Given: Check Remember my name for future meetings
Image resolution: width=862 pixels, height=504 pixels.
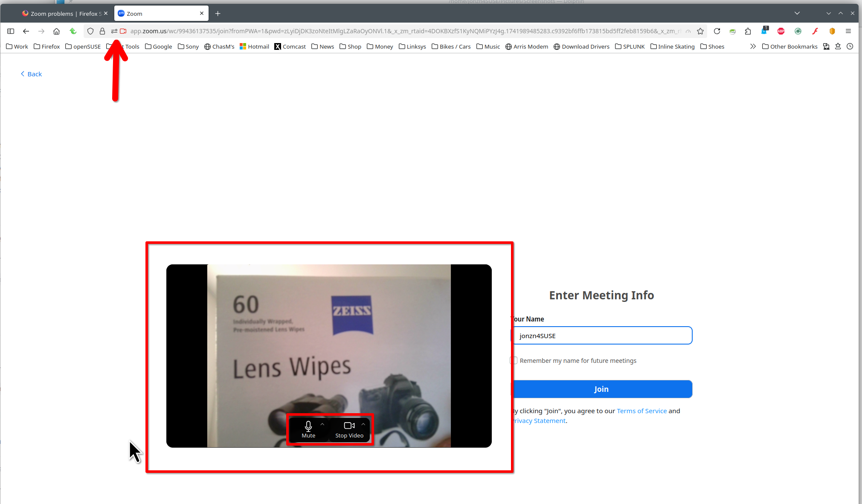Looking at the screenshot, I should pos(514,360).
